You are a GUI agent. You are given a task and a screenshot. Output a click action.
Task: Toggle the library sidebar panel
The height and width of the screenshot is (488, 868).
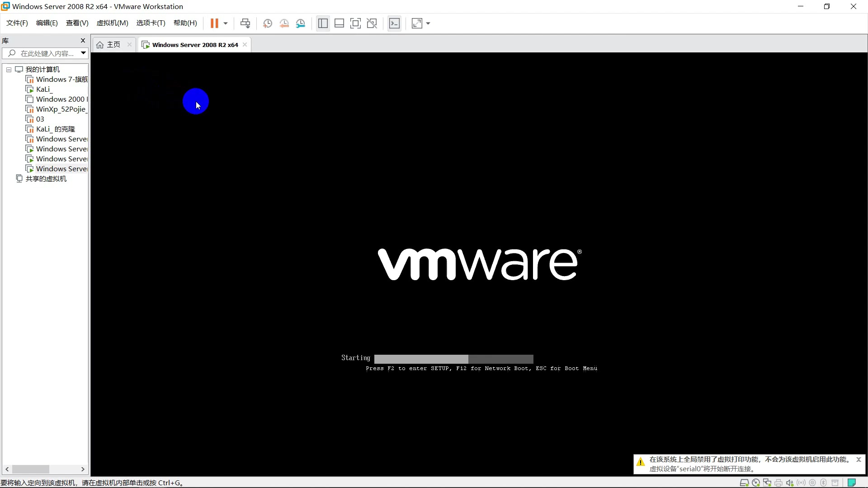[x=323, y=23]
